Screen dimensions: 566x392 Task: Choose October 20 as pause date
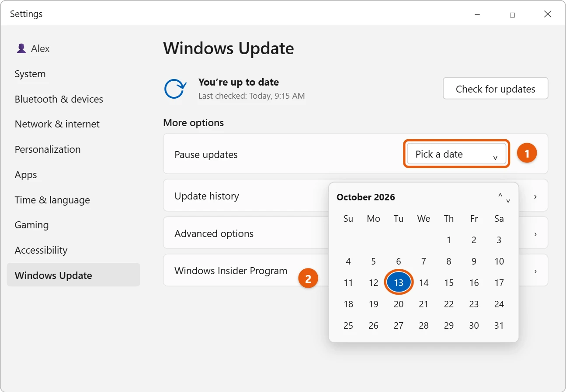click(x=399, y=304)
